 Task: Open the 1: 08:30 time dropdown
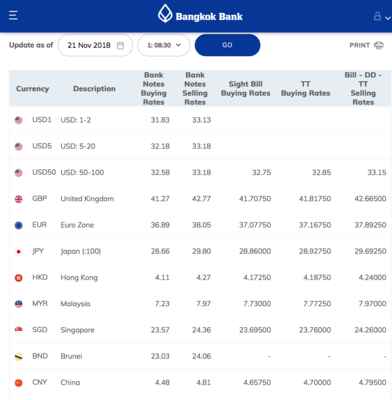pos(164,45)
